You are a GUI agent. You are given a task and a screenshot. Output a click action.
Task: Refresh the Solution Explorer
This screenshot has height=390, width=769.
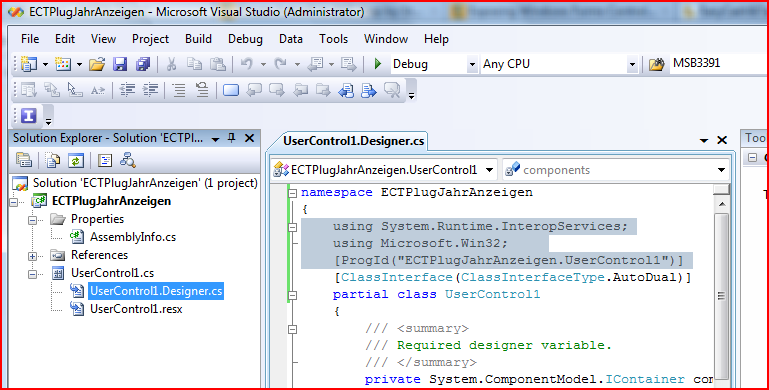point(76,160)
